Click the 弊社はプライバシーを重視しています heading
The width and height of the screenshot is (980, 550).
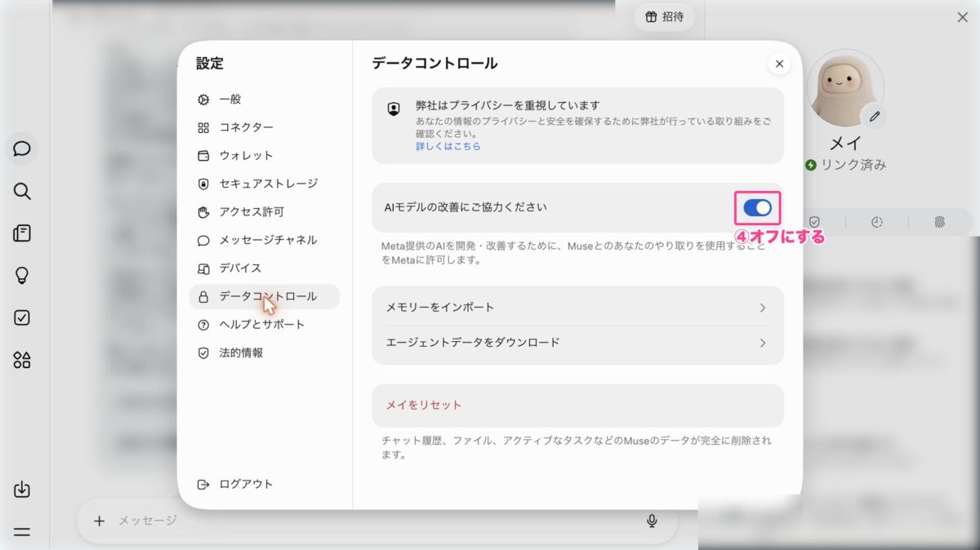pyautogui.click(x=508, y=105)
